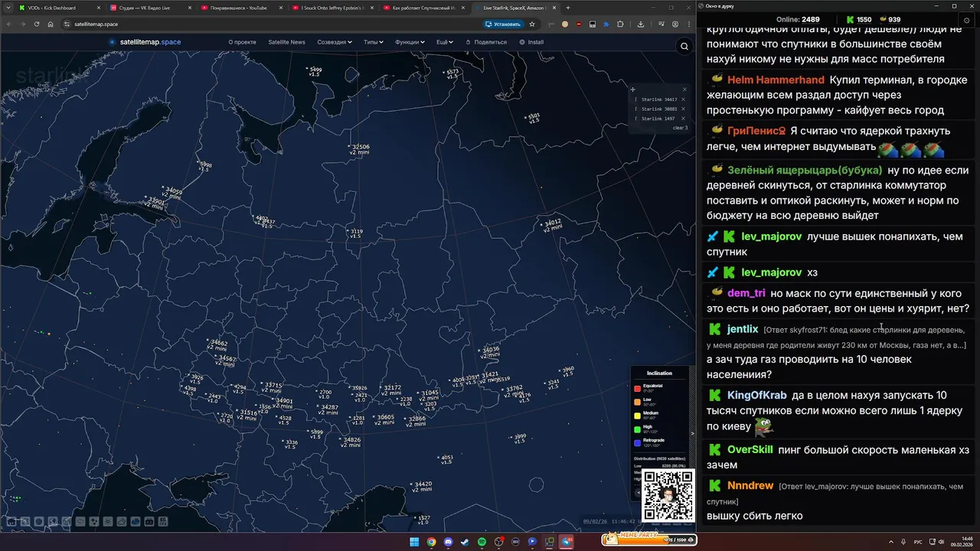This screenshot has height=551, width=980.
Task: Select satellite 34420 v2 mini on map
Action: click(422, 486)
